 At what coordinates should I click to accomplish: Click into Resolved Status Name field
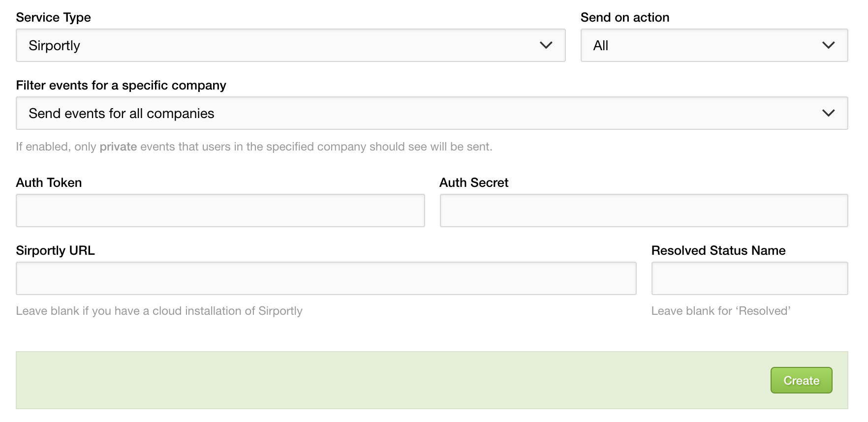coord(749,278)
